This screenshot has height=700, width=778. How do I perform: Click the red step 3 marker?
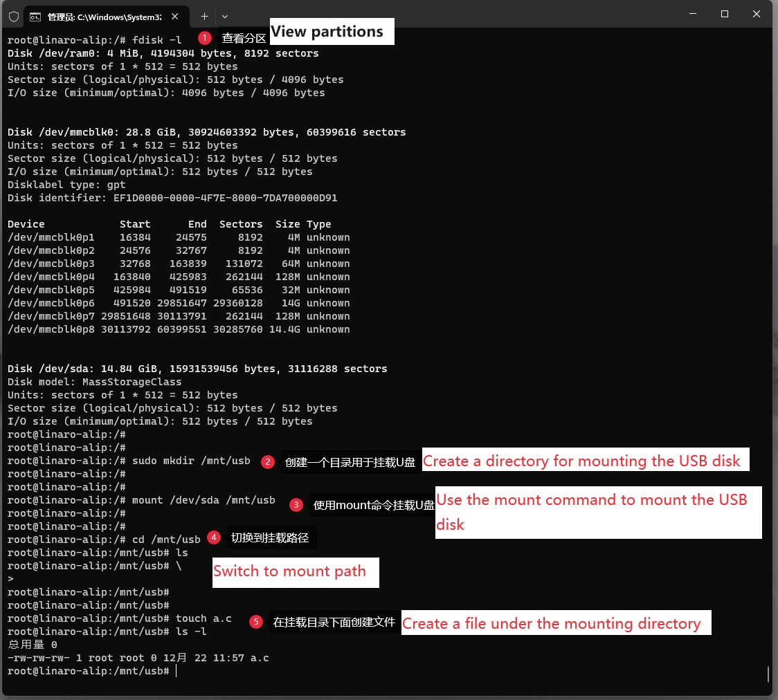(x=296, y=505)
